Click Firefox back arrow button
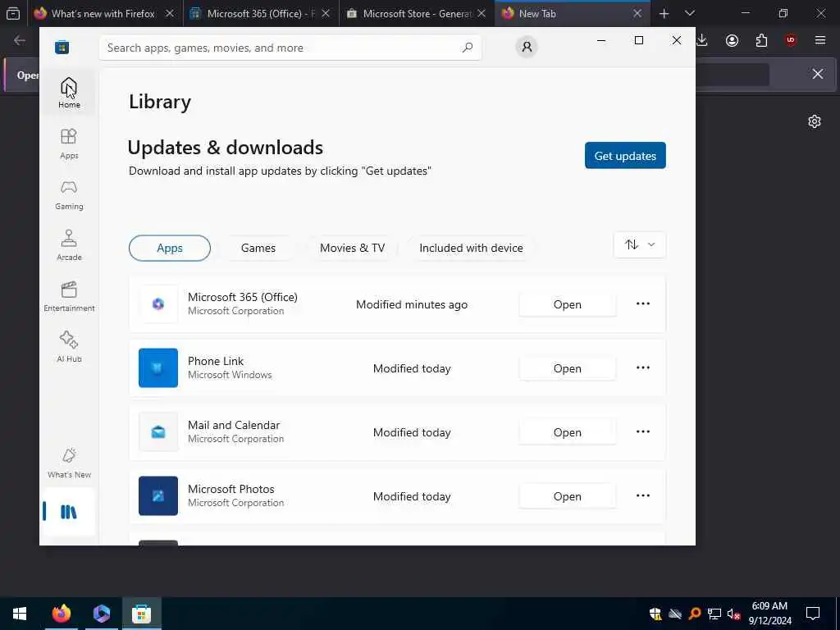This screenshot has width=840, height=630. (20, 40)
